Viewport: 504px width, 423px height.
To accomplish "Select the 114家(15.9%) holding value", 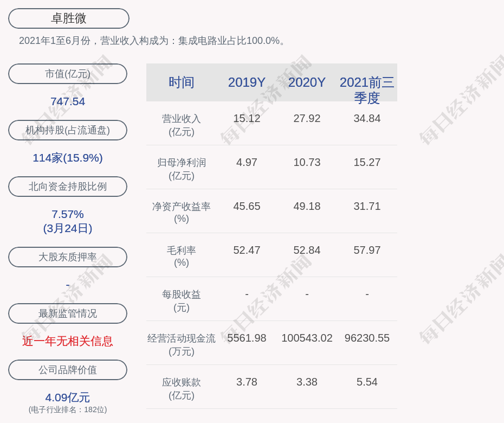I will coord(68,158).
